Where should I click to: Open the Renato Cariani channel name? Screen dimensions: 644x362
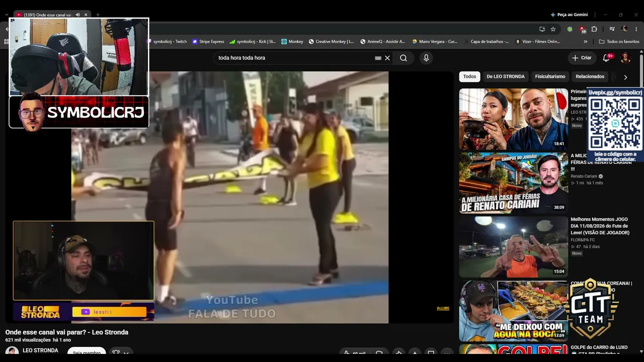click(584, 176)
